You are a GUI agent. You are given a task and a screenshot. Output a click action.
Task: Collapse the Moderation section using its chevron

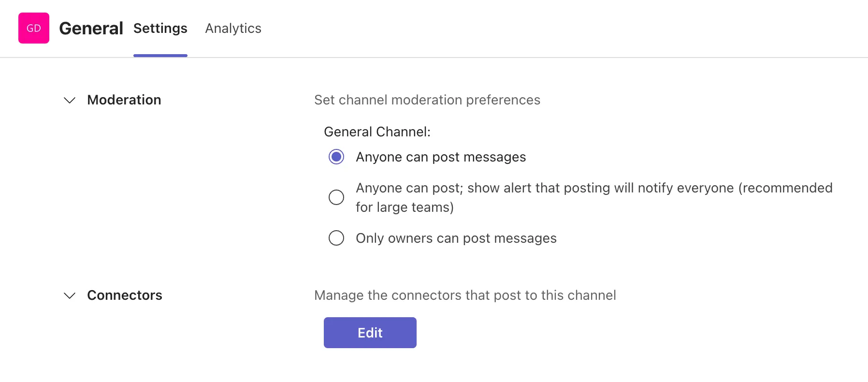(x=70, y=100)
